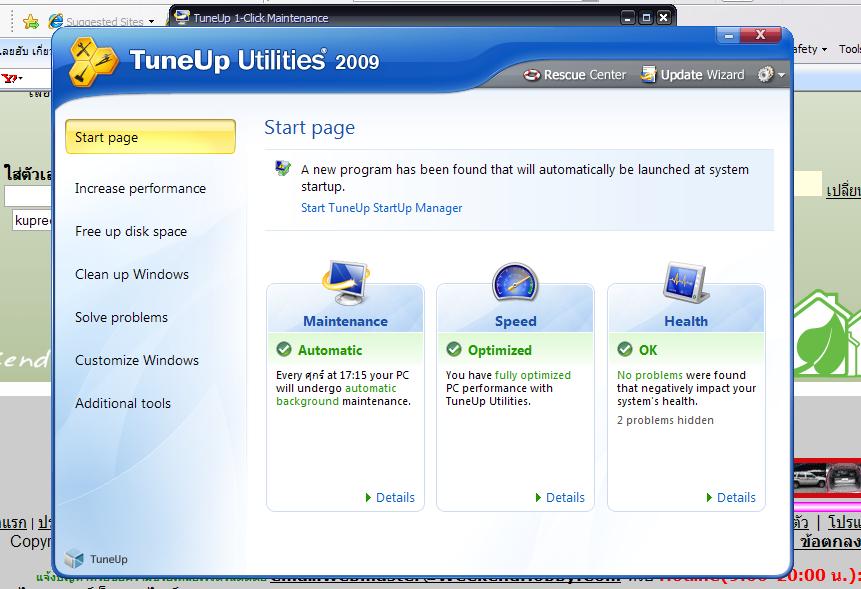Click the startup program notification icon
Screen dimensions: 861x589
point(284,169)
